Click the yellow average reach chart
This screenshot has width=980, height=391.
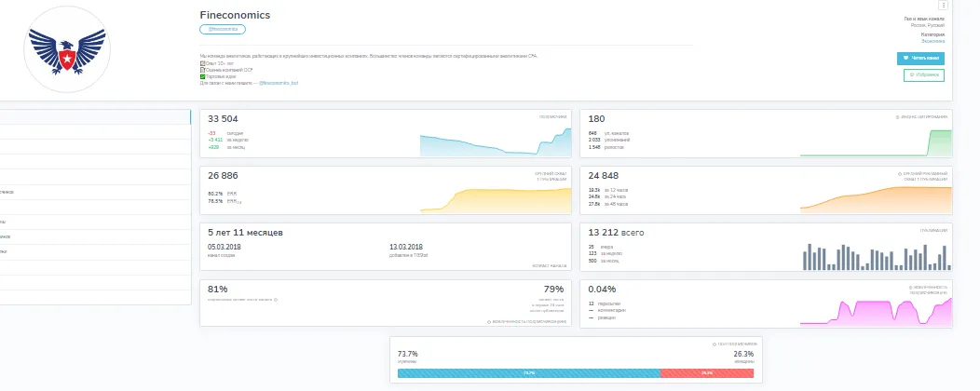click(496, 200)
